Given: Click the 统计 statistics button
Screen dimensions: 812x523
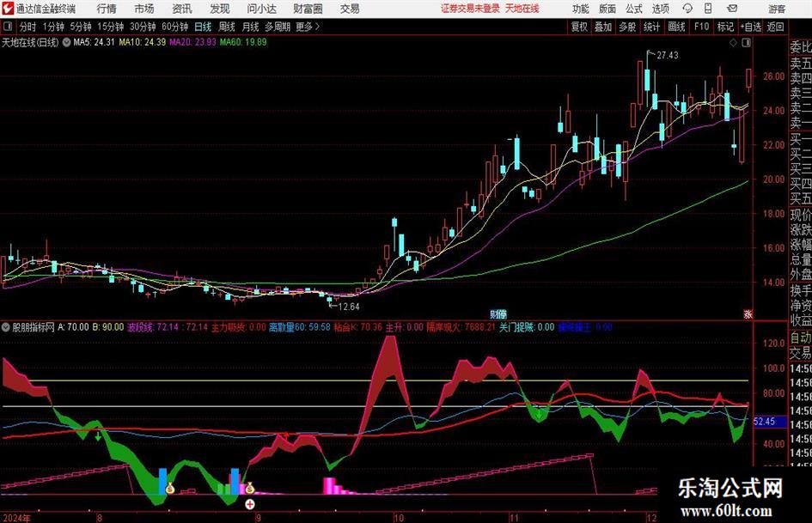Looking at the screenshot, I should (651, 27).
